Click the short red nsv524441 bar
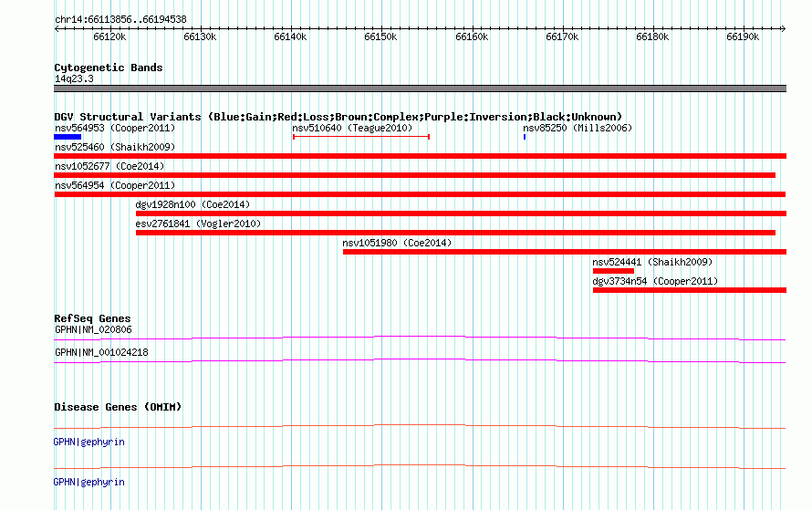This screenshot has height=510, width=812. (613, 271)
